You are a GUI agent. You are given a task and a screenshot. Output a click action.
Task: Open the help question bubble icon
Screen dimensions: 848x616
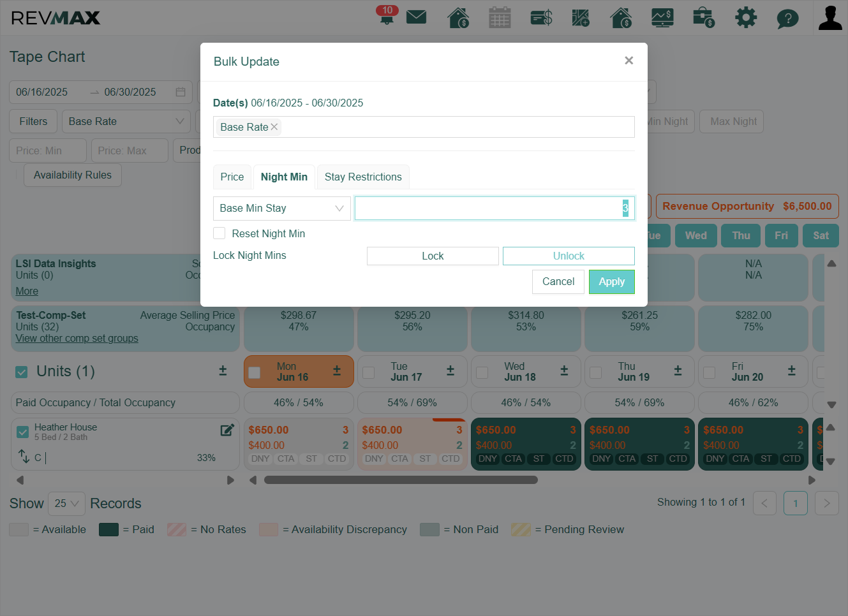tap(787, 18)
